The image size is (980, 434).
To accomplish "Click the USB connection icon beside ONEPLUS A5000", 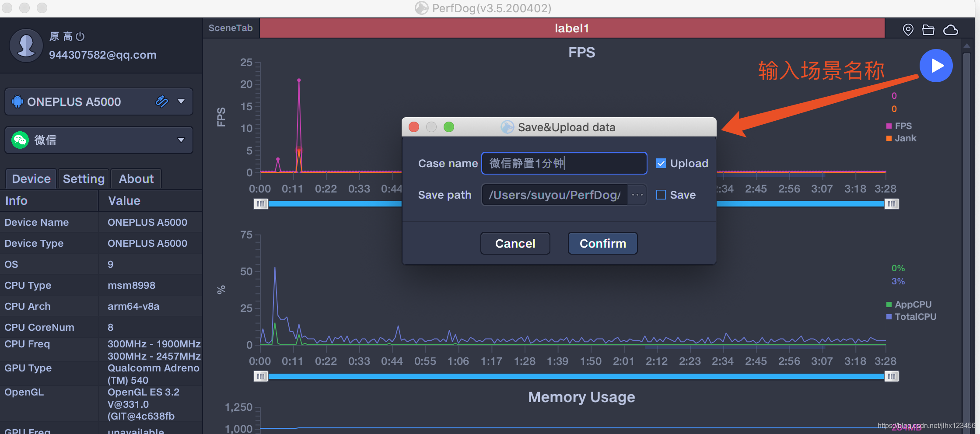I will [161, 101].
